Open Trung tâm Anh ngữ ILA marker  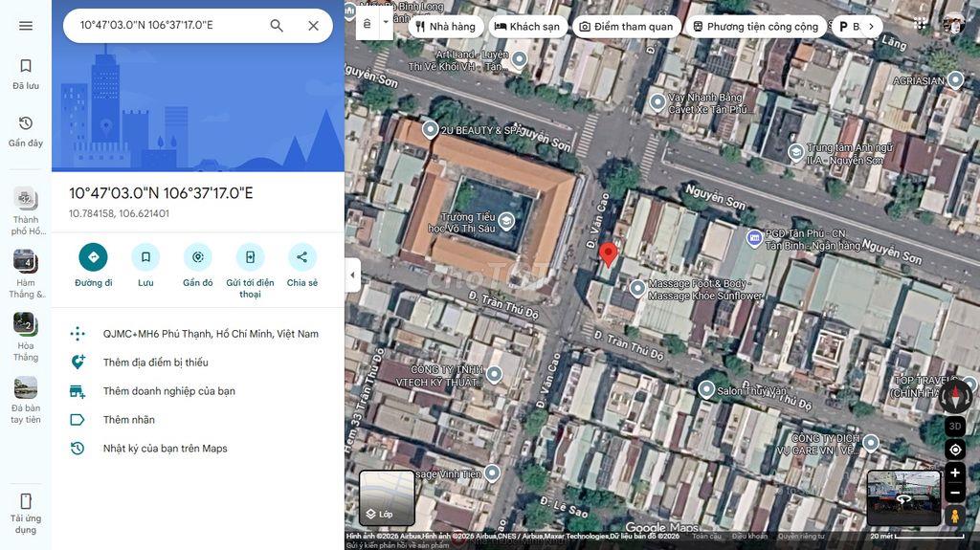[795, 152]
